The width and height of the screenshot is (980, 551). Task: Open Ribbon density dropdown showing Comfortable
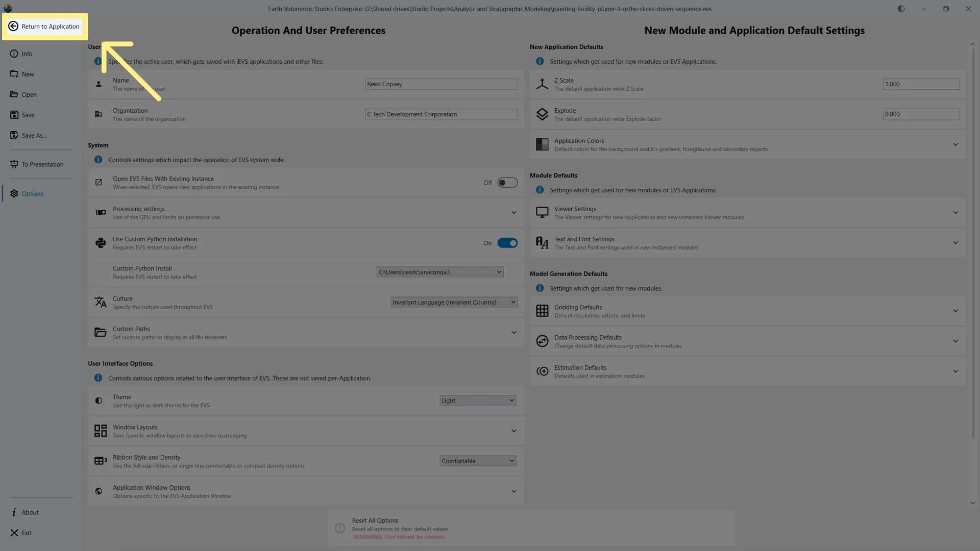click(478, 461)
